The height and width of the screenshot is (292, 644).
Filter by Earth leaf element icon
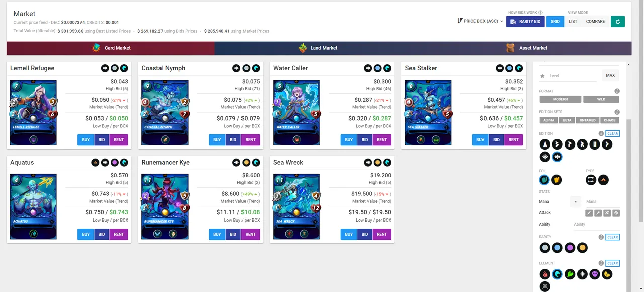pos(570,274)
